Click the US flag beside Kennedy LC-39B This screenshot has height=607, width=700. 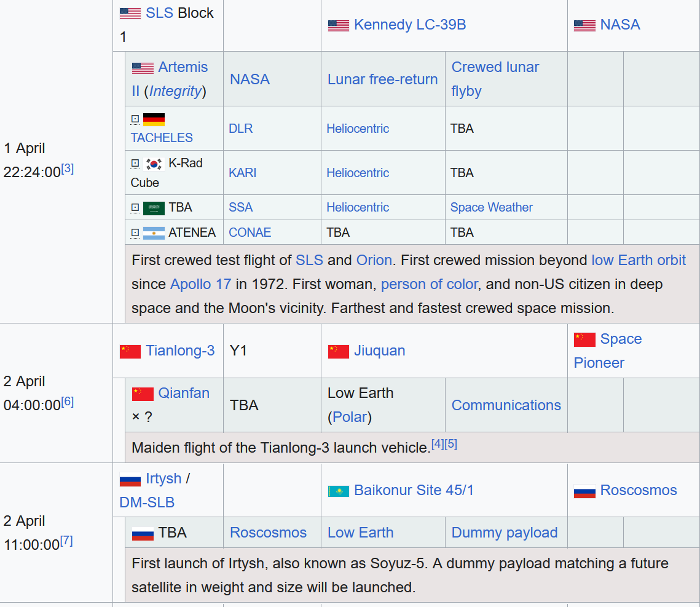(339, 25)
